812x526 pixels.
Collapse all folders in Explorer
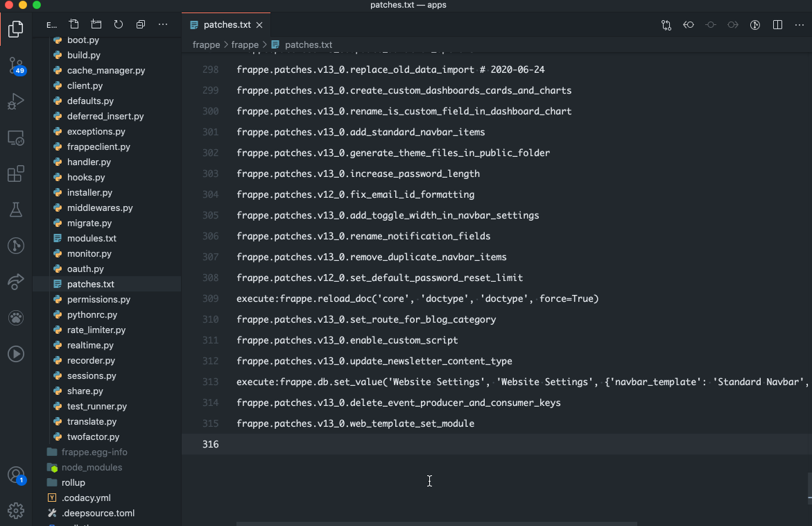click(141, 24)
